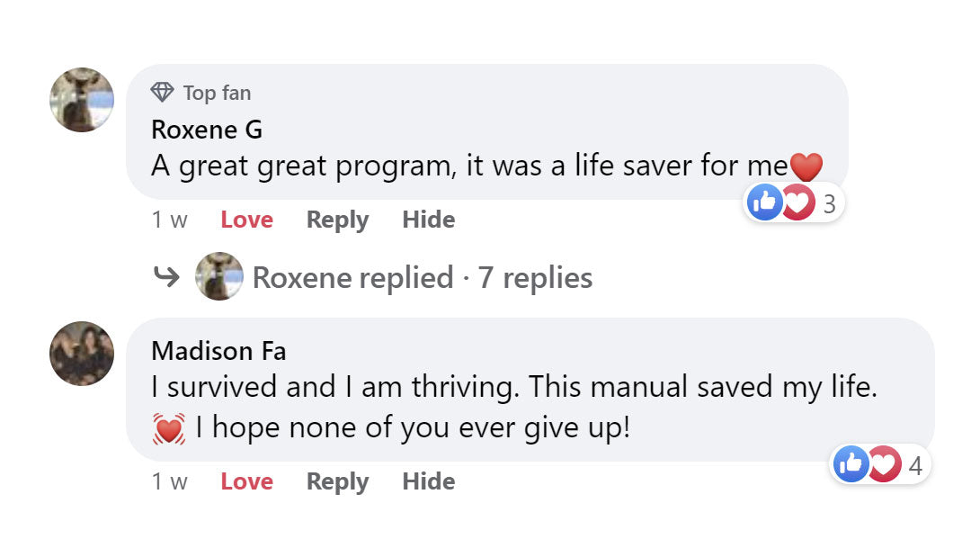Open the Roxene G name link
Image resolution: width=980 pixels, height=557 pixels.
pos(207,130)
